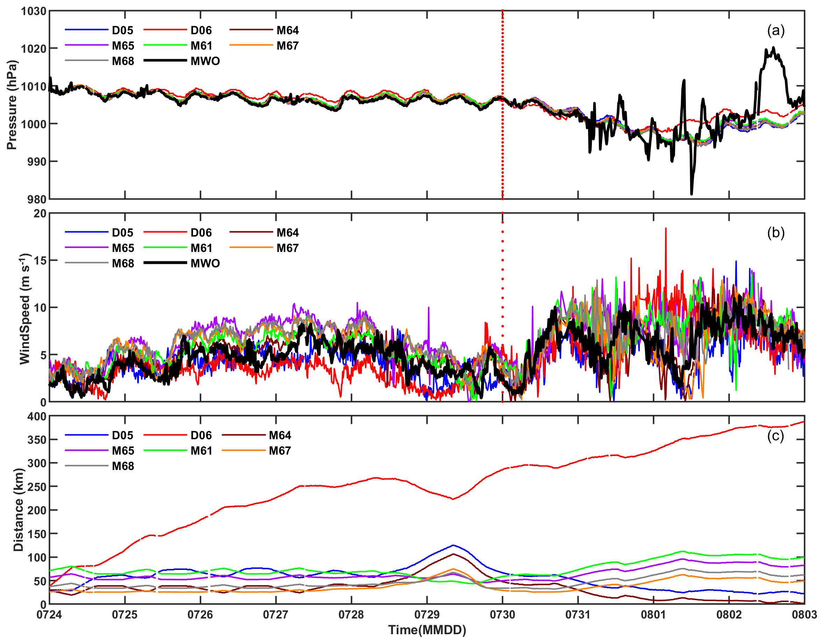The width and height of the screenshot is (824, 644).
Task: Click the M68 legend label in panel (c)
Action: point(123,466)
